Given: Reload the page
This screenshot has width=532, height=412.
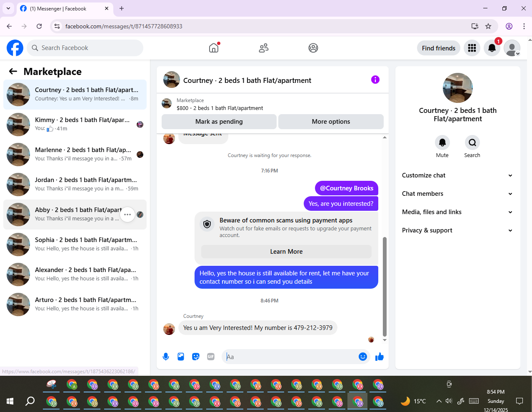Looking at the screenshot, I should click(x=39, y=26).
